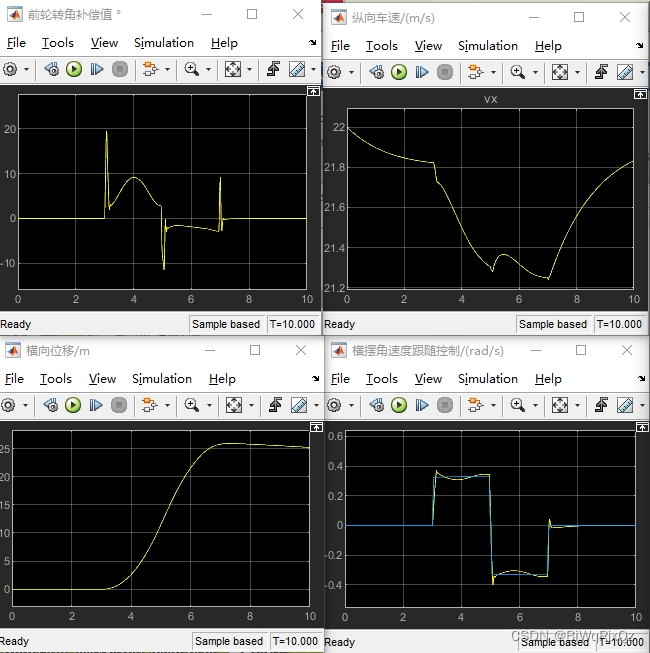Expand scale axes dropdown in longitudinal speed scope

coord(577,72)
